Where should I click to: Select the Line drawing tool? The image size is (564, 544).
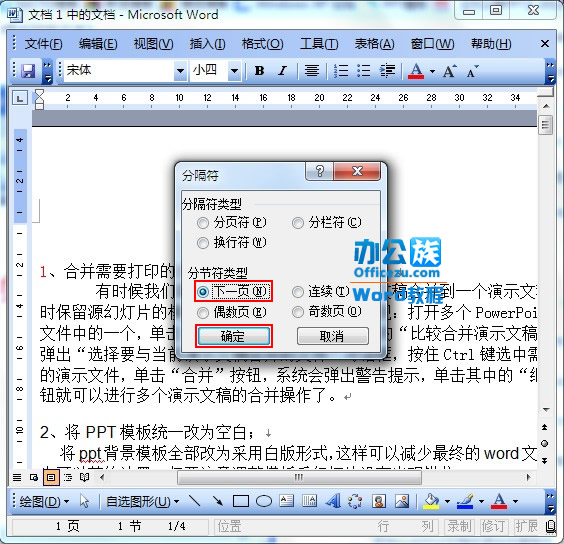[195, 501]
